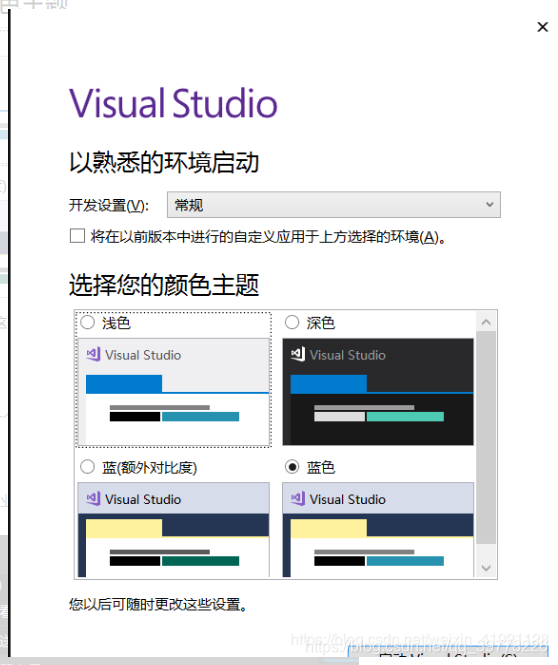The width and height of the screenshot is (558, 665).
Task: Click the theme list vertical scrollbar thumb
Action: click(x=486, y=438)
